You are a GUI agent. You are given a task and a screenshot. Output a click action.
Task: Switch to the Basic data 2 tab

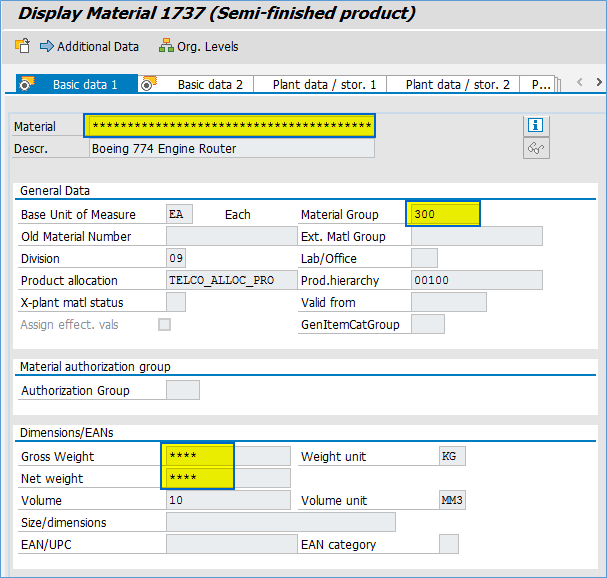210,85
